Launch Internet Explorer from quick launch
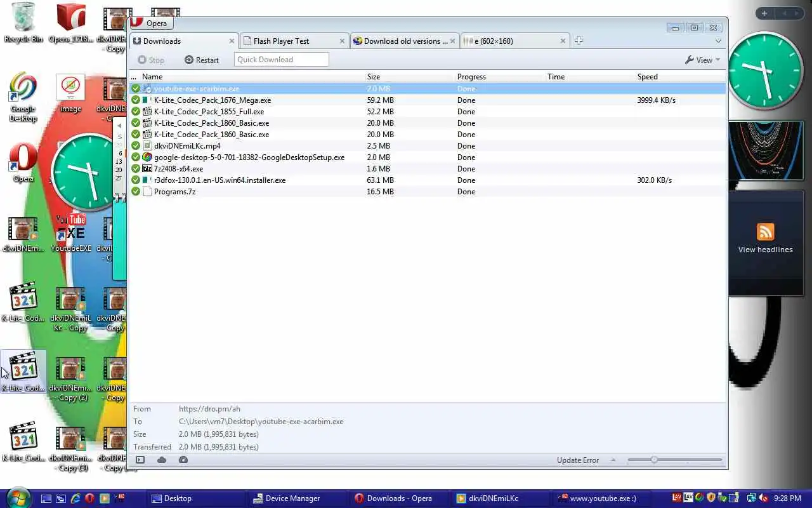 [75, 498]
